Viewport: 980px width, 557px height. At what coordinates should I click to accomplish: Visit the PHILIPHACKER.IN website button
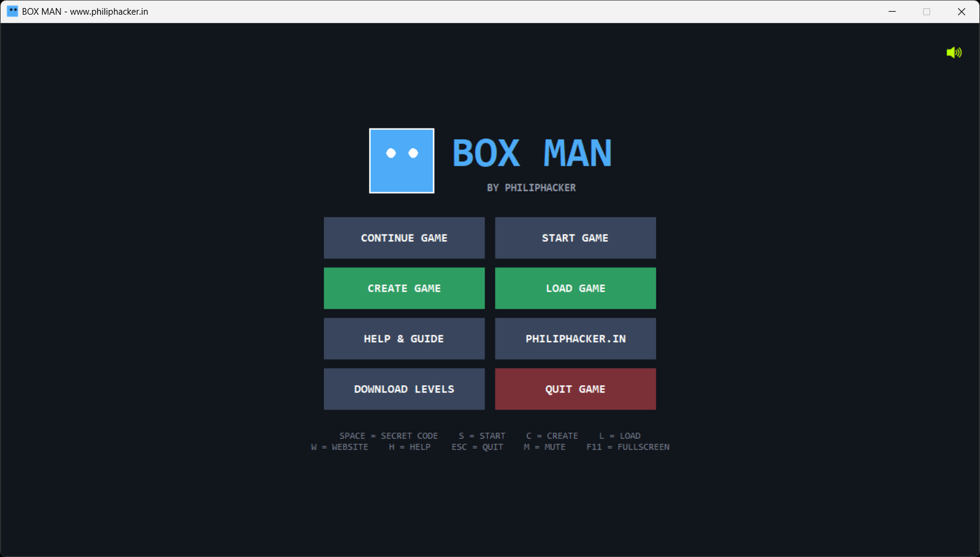(575, 338)
